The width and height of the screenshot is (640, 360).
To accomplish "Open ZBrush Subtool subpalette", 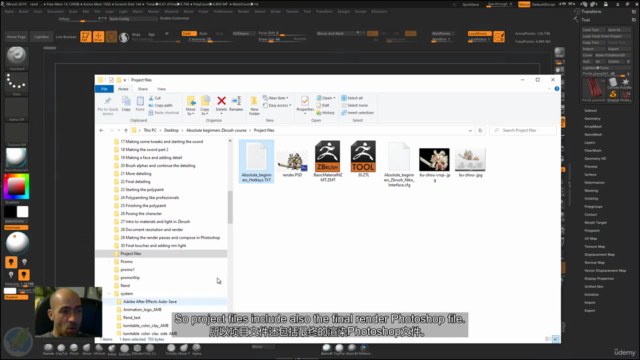I will [591, 111].
